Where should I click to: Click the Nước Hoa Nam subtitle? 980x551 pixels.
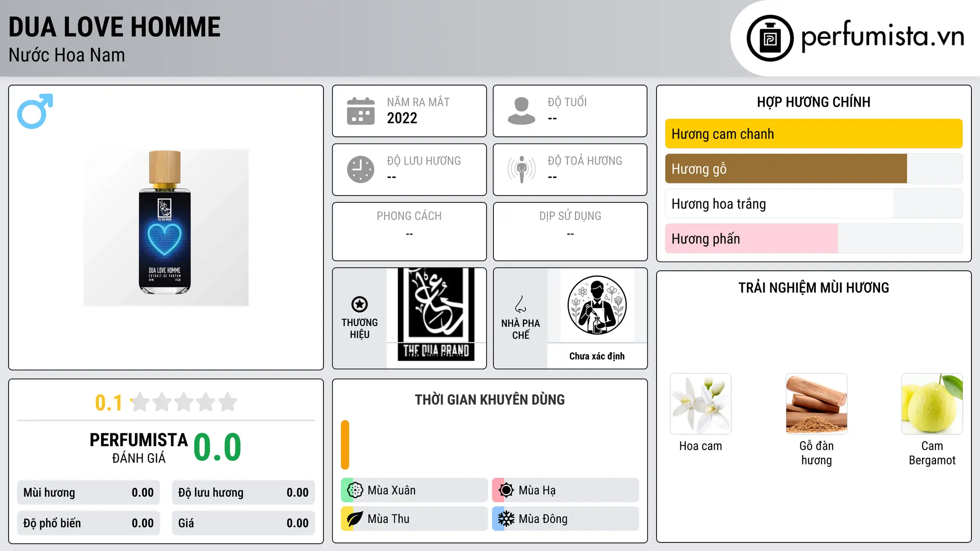(67, 55)
